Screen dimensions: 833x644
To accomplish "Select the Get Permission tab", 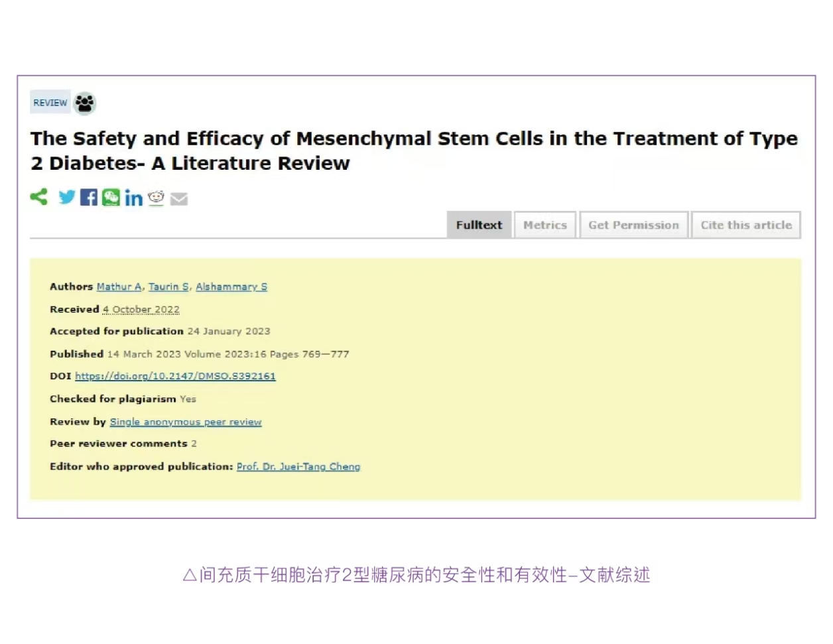I will [633, 225].
